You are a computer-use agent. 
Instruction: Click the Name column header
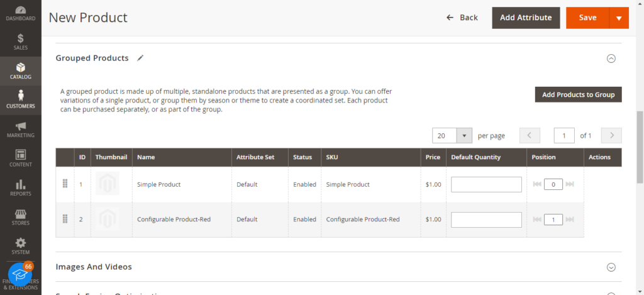point(182,157)
